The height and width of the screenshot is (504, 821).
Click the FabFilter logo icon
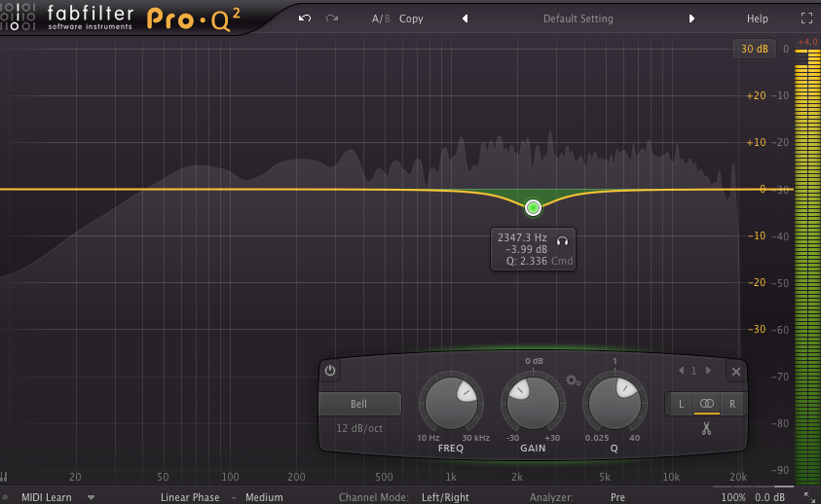(x=18, y=17)
